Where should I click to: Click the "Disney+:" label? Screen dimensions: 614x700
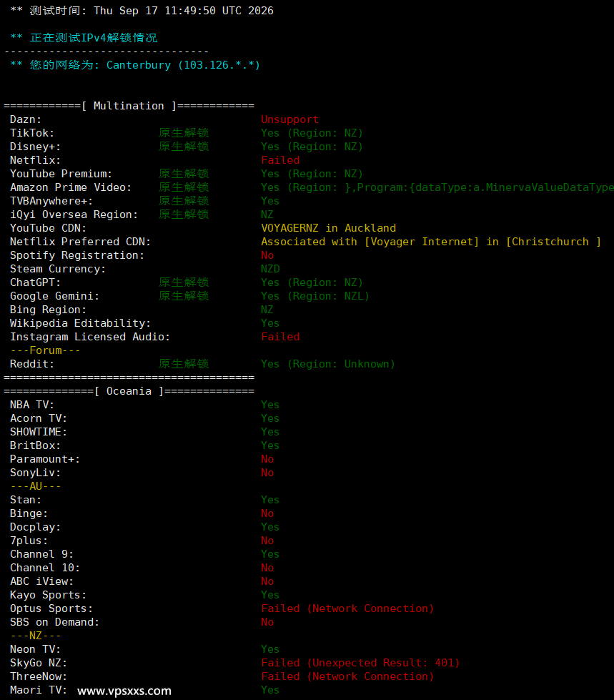[35, 147]
